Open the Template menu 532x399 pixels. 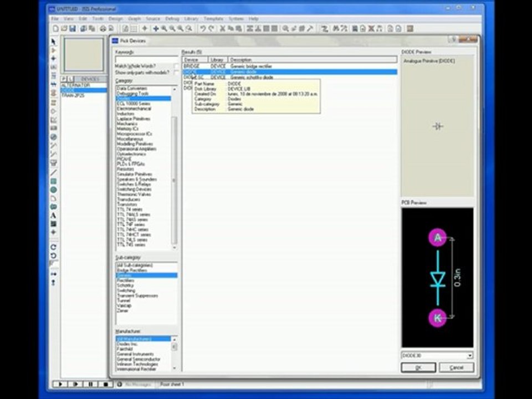click(x=213, y=19)
